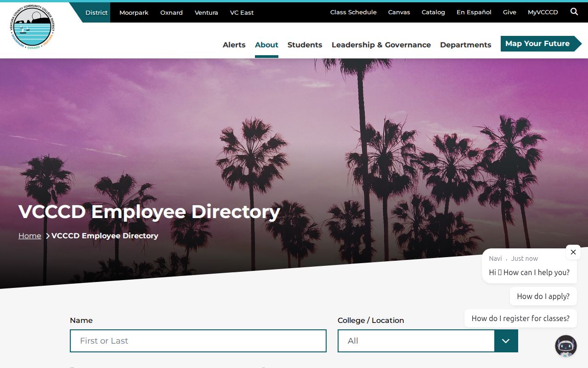This screenshot has width=588, height=368.
Task: Open Leadership & Governance menu
Action: click(x=381, y=45)
